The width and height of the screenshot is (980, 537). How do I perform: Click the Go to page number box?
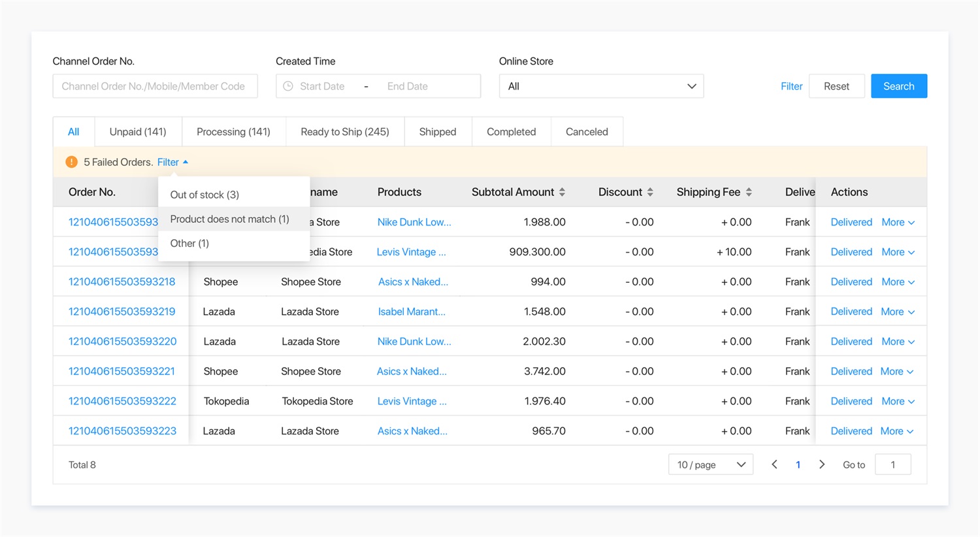click(x=892, y=464)
